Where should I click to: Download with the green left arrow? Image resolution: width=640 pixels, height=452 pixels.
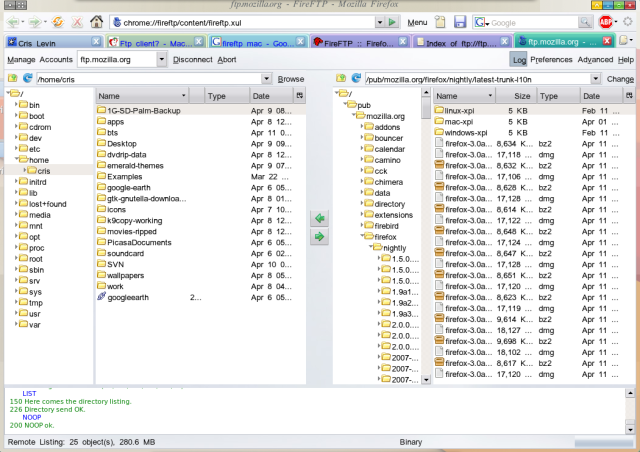(x=320, y=218)
